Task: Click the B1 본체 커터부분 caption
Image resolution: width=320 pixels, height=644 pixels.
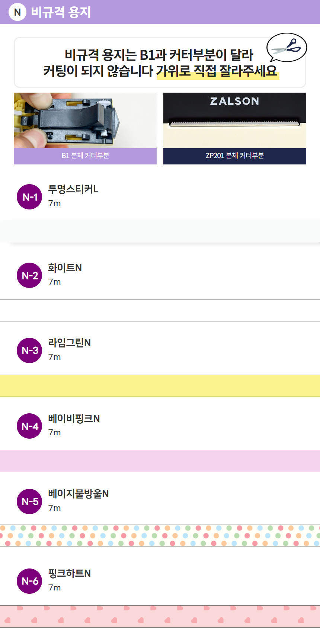Action: coord(85,156)
